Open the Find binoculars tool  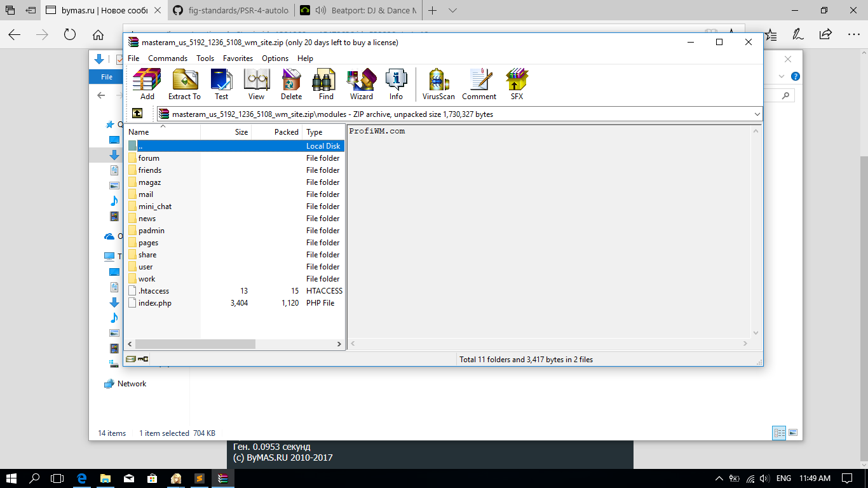click(x=326, y=84)
